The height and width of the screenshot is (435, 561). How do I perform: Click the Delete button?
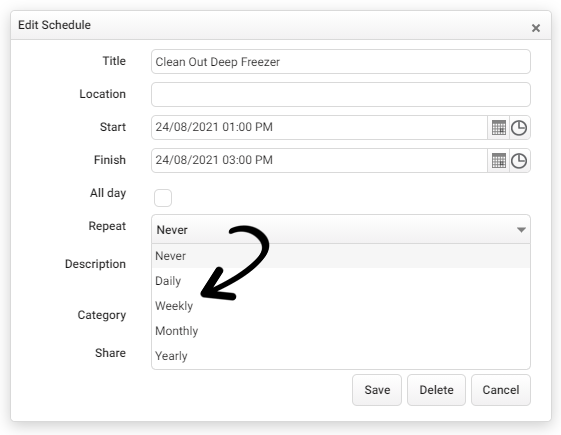[436, 390]
